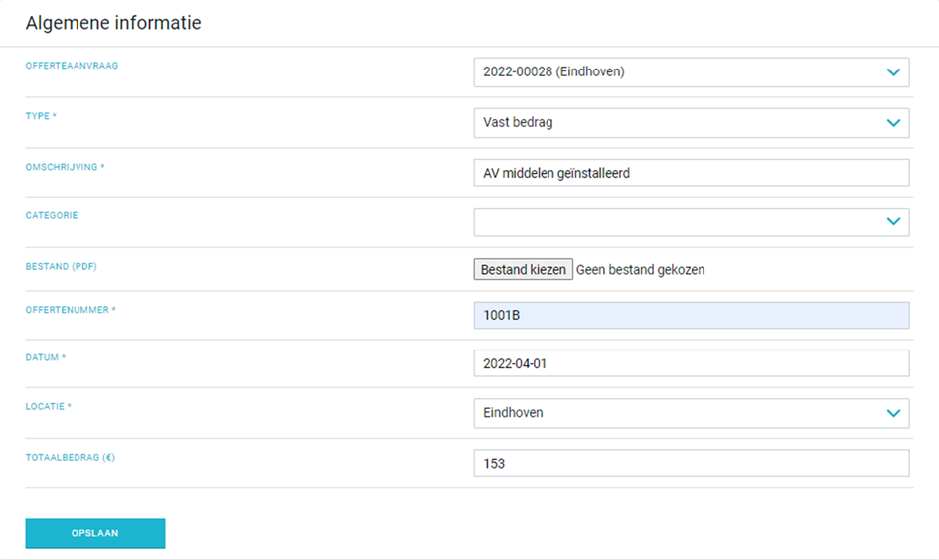Image resolution: width=939 pixels, height=560 pixels.
Task: Click the Locatie chevron arrow
Action: [893, 413]
